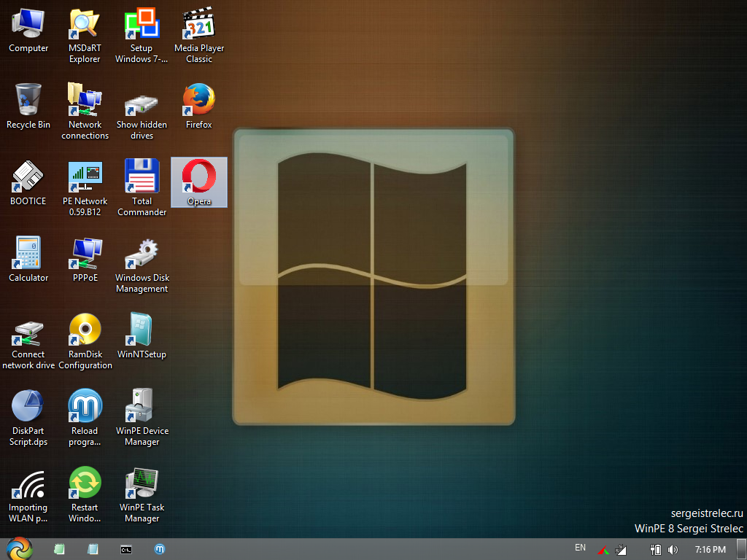The width and height of the screenshot is (747, 560).
Task: Open the USB device tray icon
Action: coord(656,550)
